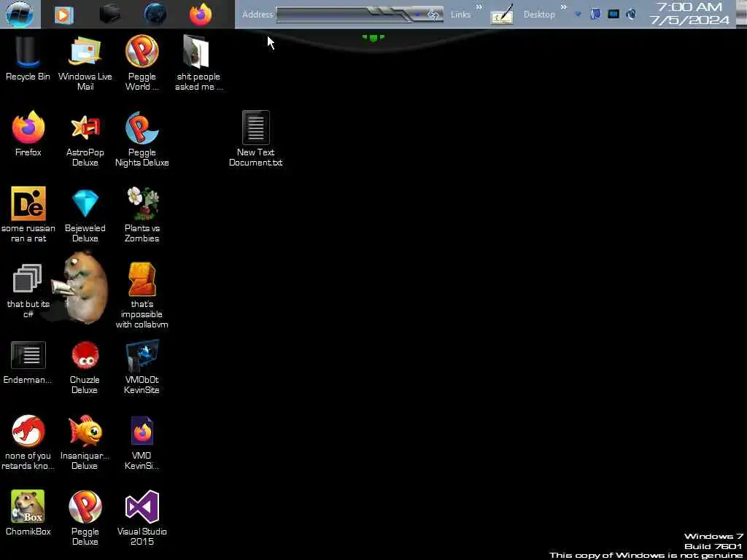747x560 pixels.
Task: Launch Visual Studio 2015
Action: click(x=142, y=518)
